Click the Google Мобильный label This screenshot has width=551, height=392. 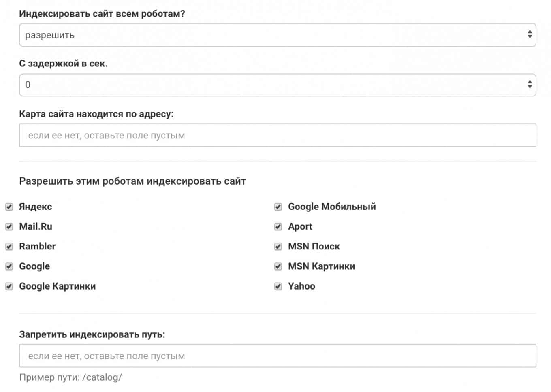point(332,207)
